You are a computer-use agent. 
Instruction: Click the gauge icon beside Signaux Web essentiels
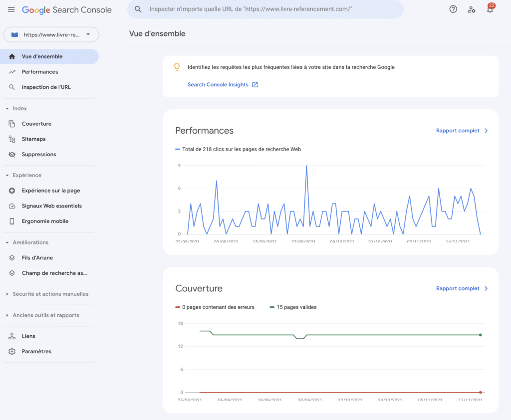(12, 206)
